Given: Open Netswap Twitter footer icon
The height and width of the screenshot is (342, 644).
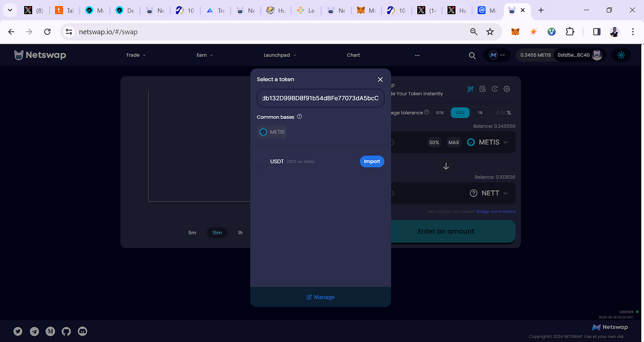Looking at the screenshot, I should click(x=18, y=331).
